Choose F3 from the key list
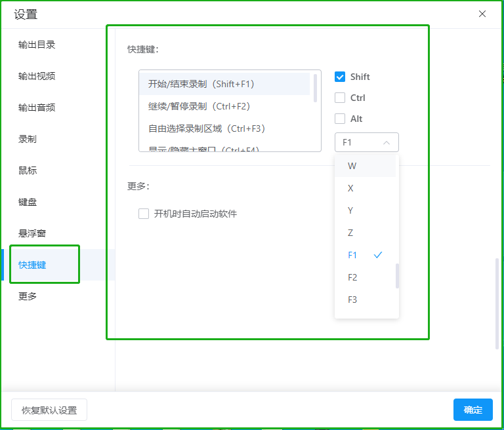Screen dimensions: 504x430 pyautogui.click(x=365, y=300)
